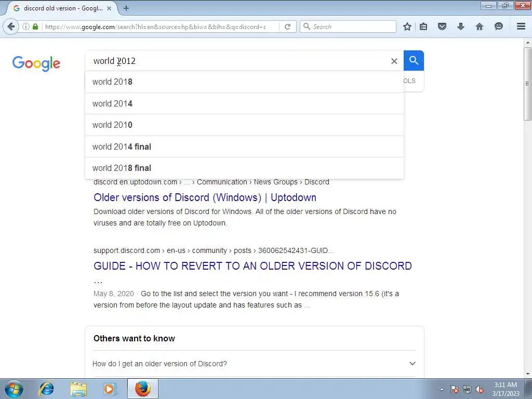Click the network tray icon
Screen dimensions: 532x399
tap(467, 390)
